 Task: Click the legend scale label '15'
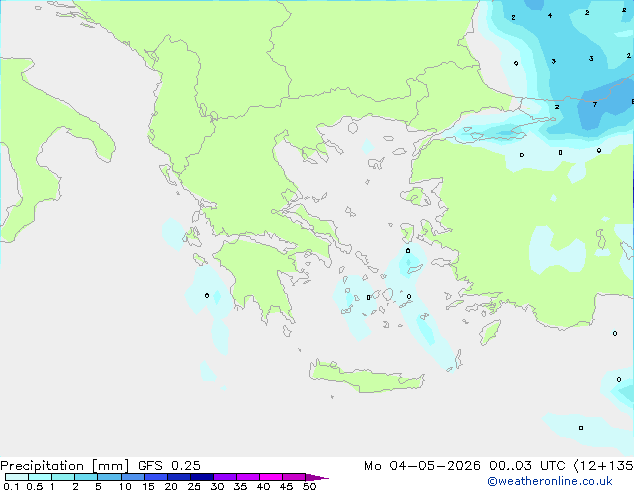coord(148,486)
